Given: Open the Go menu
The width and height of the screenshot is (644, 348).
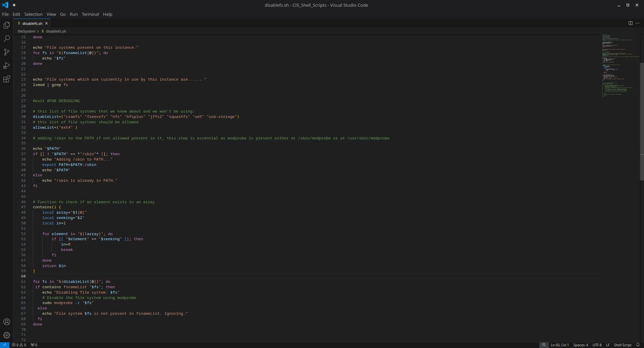Looking at the screenshot, I should pyautogui.click(x=63, y=15).
